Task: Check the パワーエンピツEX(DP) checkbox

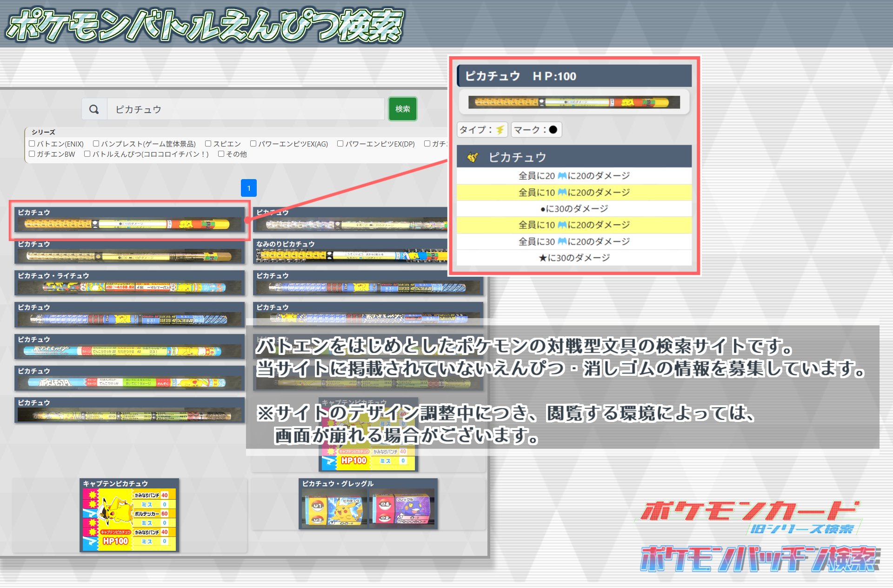Action: pyautogui.click(x=340, y=144)
